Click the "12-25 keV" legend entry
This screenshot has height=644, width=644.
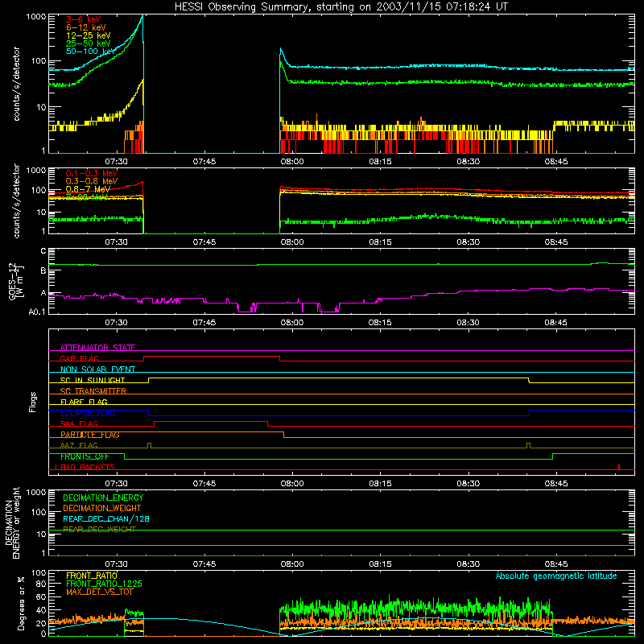[x=89, y=35]
